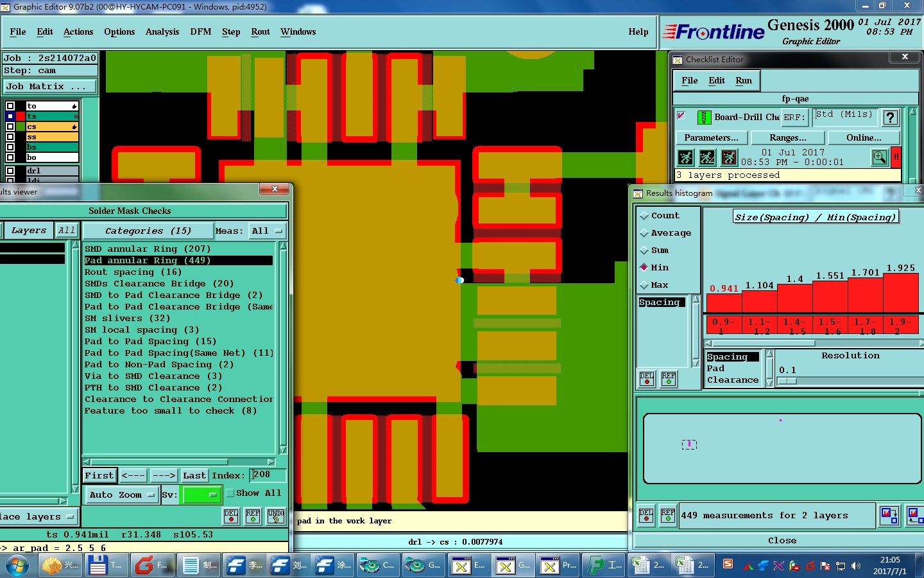Click the Online... button
This screenshot has height=578, width=924.
(x=864, y=137)
